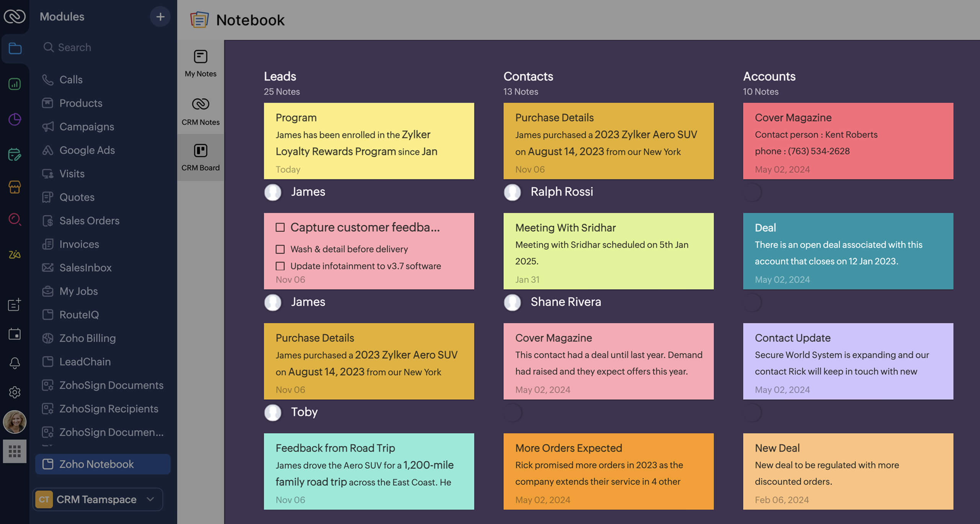Open the Meeting With Sridhar note
This screenshot has height=524, width=980.
click(x=608, y=251)
